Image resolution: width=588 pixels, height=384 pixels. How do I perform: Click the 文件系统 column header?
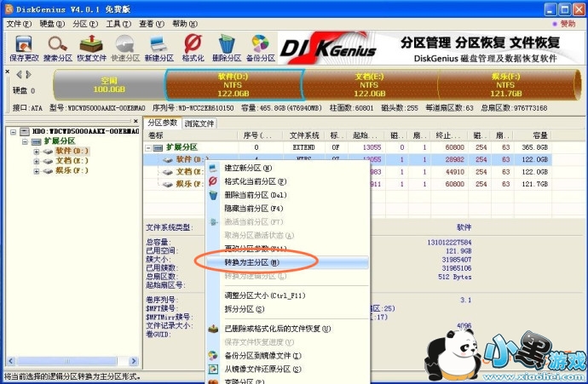tap(303, 135)
